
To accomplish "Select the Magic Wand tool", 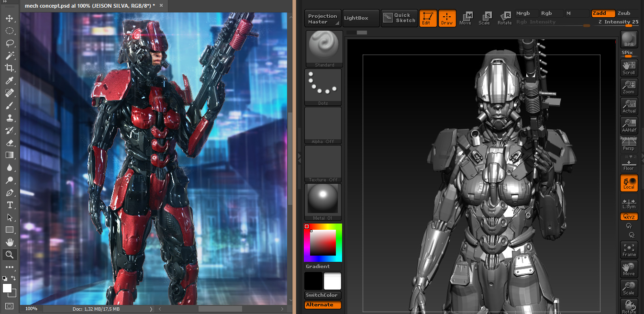I will click(x=9, y=56).
